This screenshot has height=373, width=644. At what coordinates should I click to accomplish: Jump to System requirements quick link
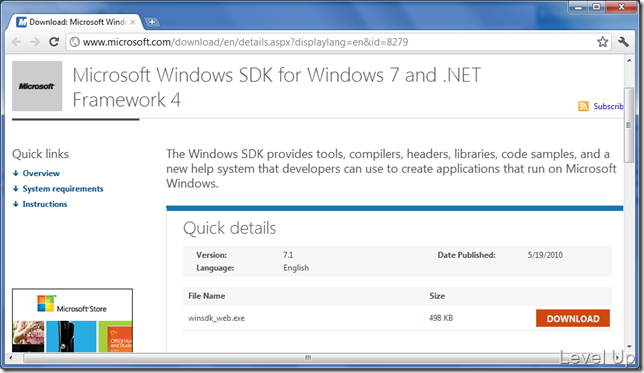63,189
